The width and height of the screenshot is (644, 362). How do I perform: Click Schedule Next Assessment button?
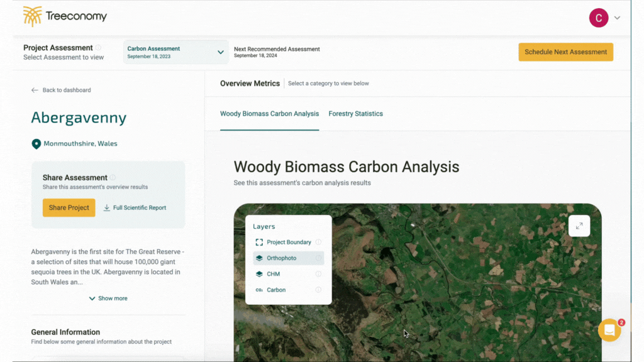565,52
